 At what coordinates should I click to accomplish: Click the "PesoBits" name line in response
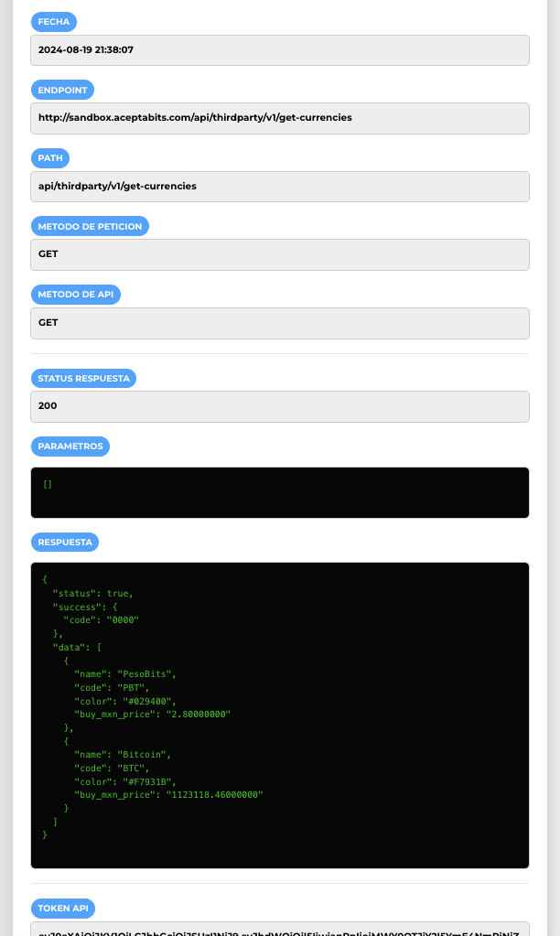coord(124,673)
